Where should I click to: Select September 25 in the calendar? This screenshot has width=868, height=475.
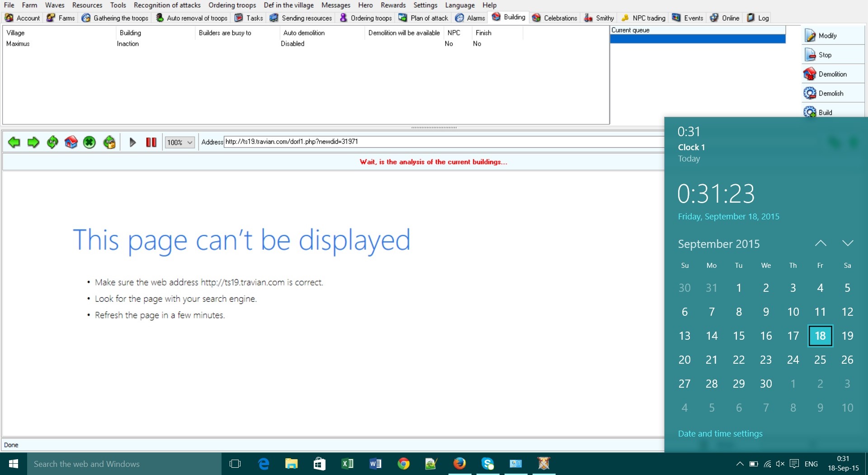(x=820, y=360)
